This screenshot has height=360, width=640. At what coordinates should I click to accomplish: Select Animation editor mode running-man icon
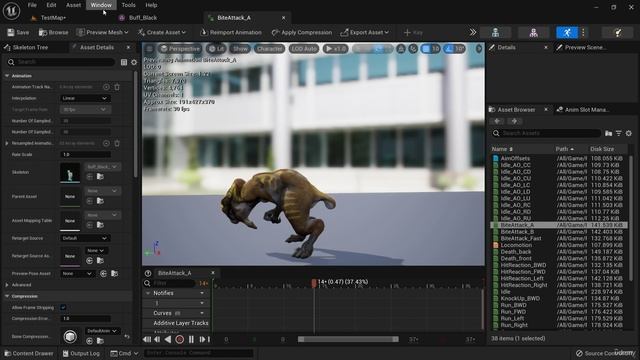pyautogui.click(x=567, y=33)
